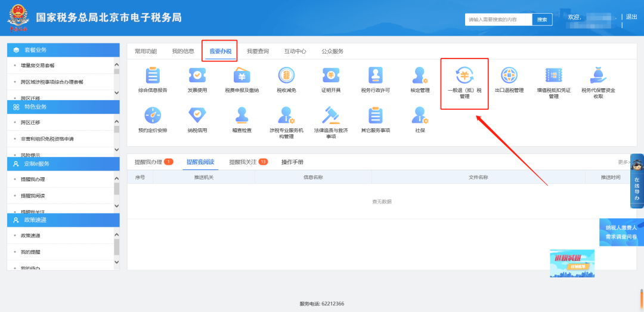Image resolution: width=644 pixels, height=312 pixels.
Task: Click 信息名称 column header
Action: click(313, 177)
